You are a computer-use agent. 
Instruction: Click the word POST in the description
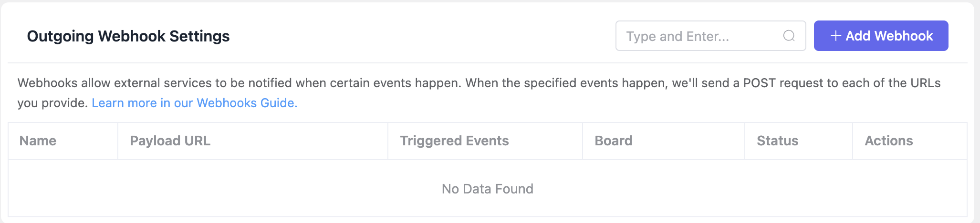pyautogui.click(x=760, y=83)
